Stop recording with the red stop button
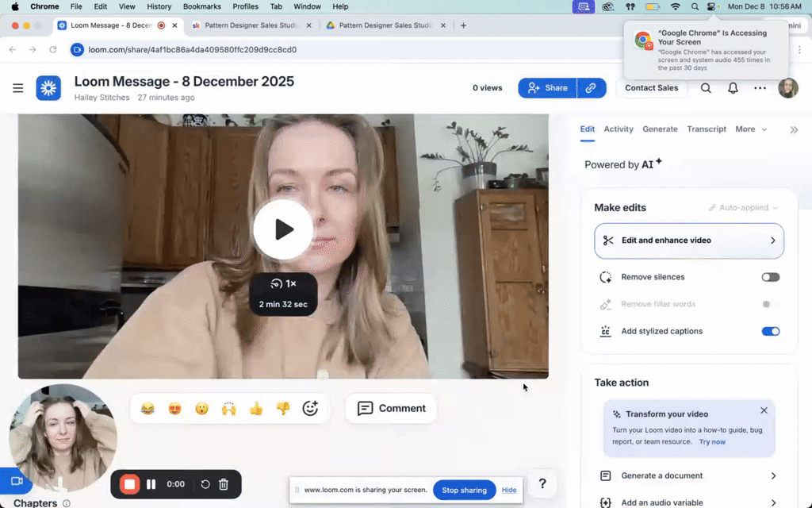Screen dimensions: 812x508 129,484
